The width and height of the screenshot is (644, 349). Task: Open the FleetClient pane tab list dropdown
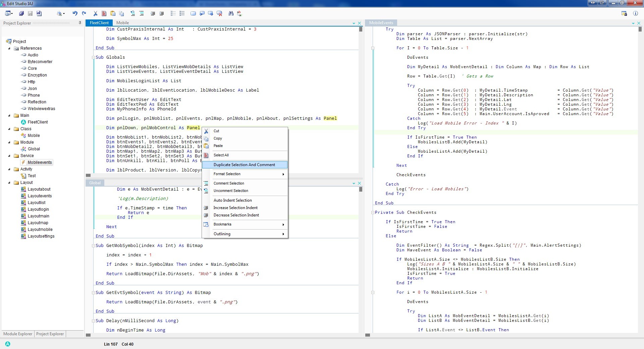pos(354,23)
